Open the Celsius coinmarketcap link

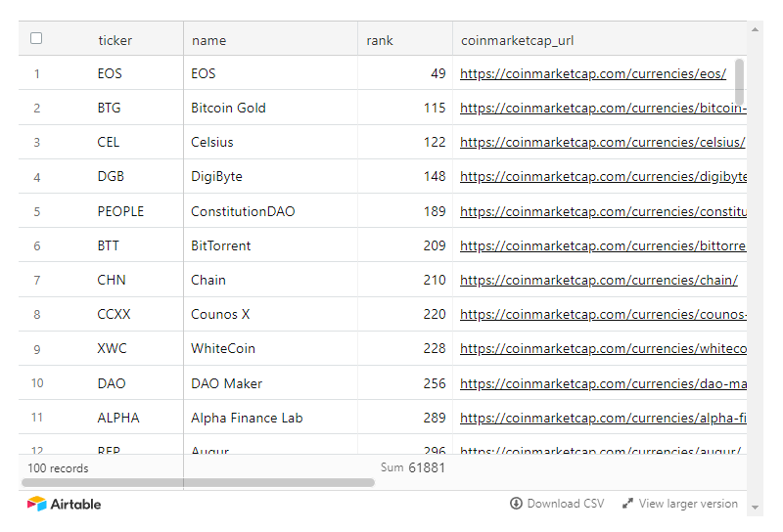602,142
